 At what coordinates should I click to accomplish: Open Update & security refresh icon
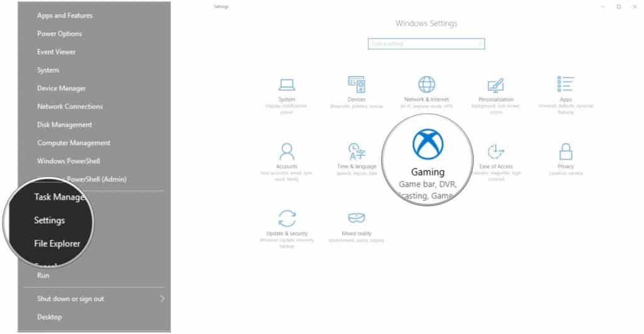click(x=287, y=218)
